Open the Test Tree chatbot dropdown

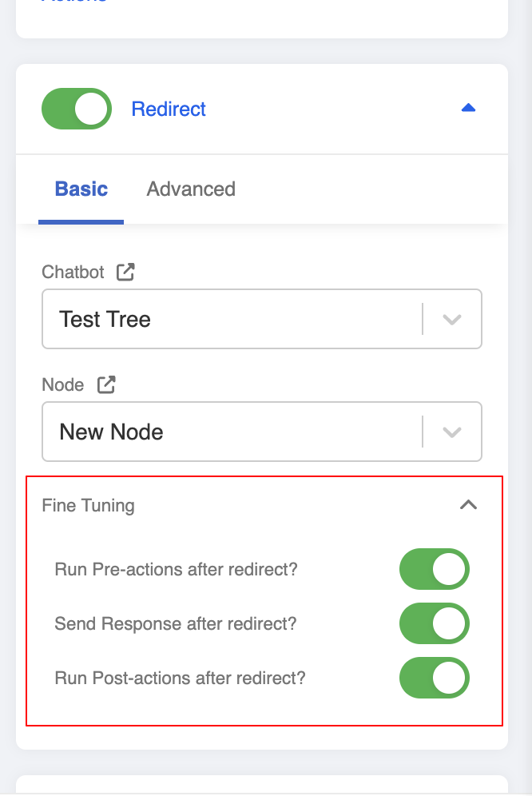click(232, 320)
